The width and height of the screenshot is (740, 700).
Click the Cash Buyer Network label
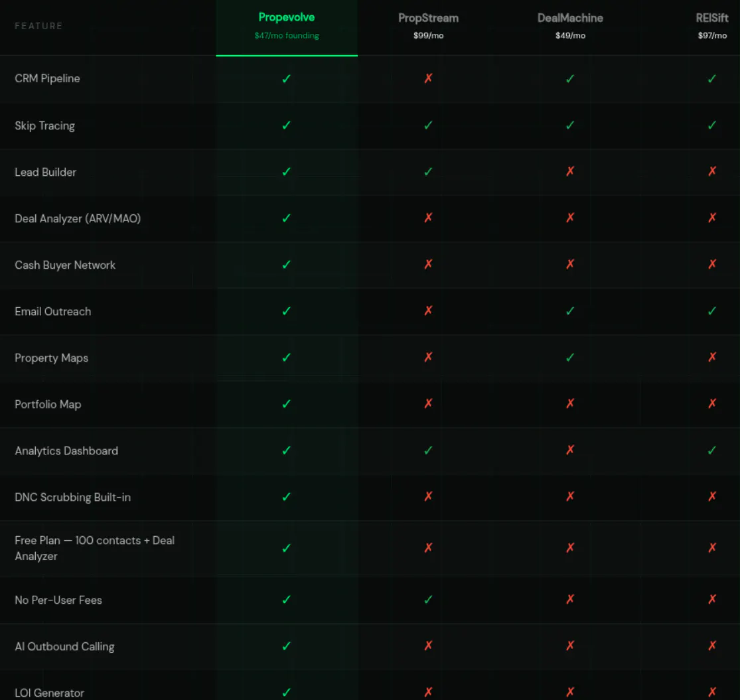point(65,265)
